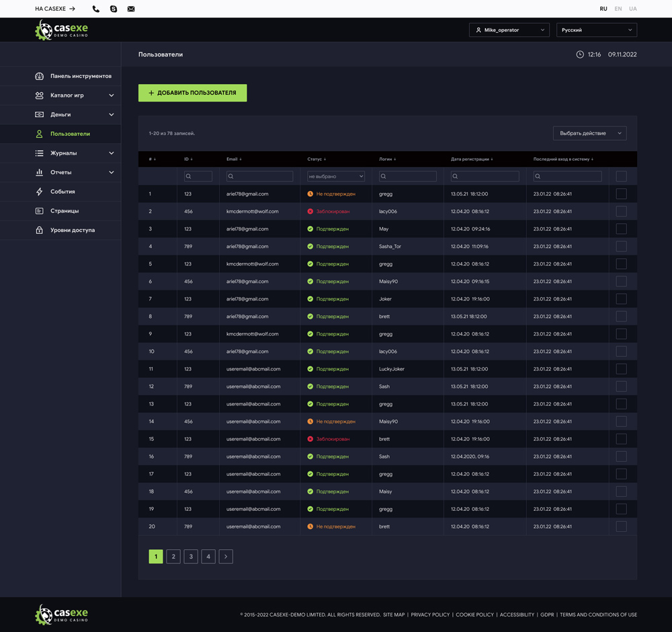Check the checkbox for row 11 LuckyJoker
672x632 pixels.
coord(622,369)
